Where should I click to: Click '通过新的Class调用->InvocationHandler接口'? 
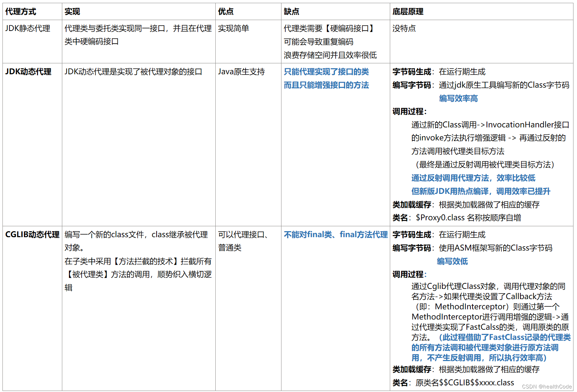tap(490, 125)
